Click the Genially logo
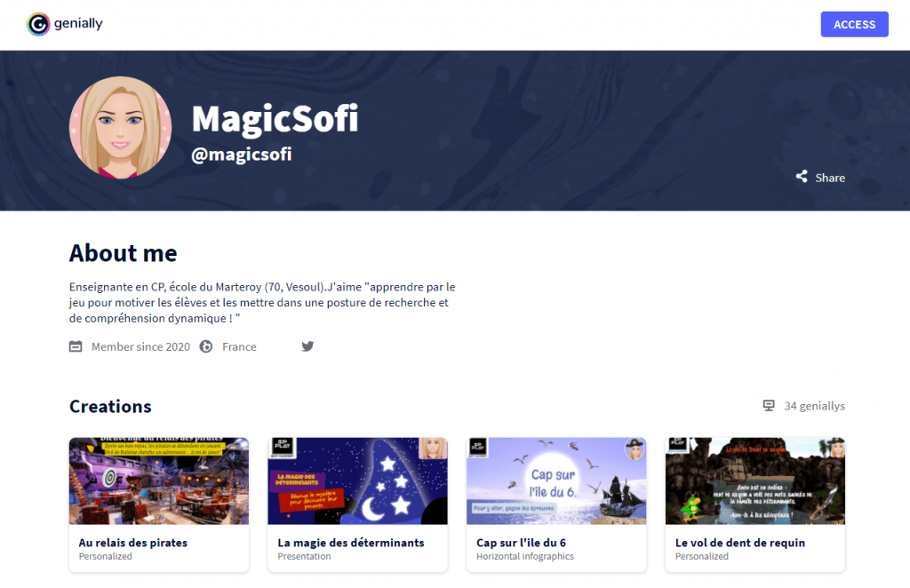This screenshot has width=910, height=588. coord(64,24)
